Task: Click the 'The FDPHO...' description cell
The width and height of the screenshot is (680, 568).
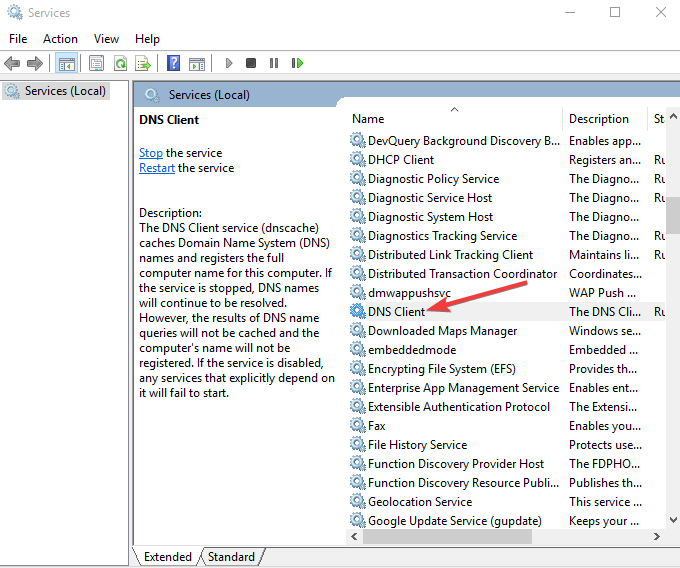Action: coord(604,464)
